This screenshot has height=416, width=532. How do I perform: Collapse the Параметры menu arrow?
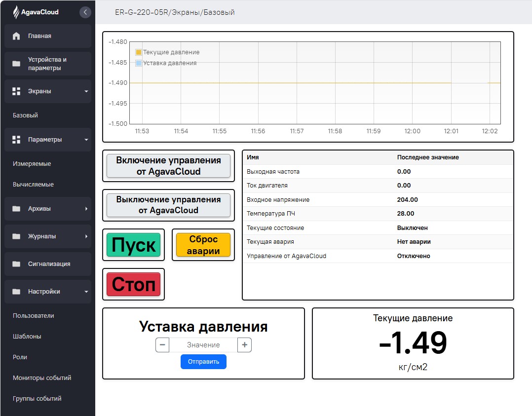pyautogui.click(x=86, y=140)
